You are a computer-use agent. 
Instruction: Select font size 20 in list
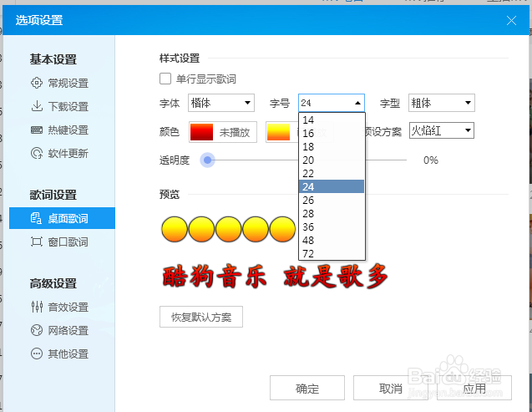pos(332,160)
